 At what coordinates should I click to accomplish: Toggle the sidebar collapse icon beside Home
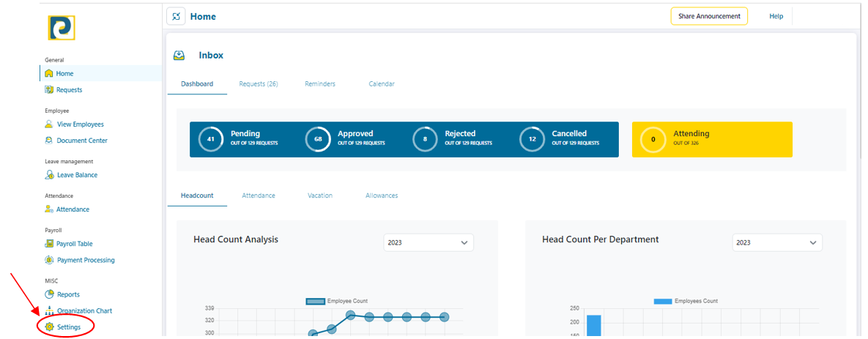click(176, 16)
